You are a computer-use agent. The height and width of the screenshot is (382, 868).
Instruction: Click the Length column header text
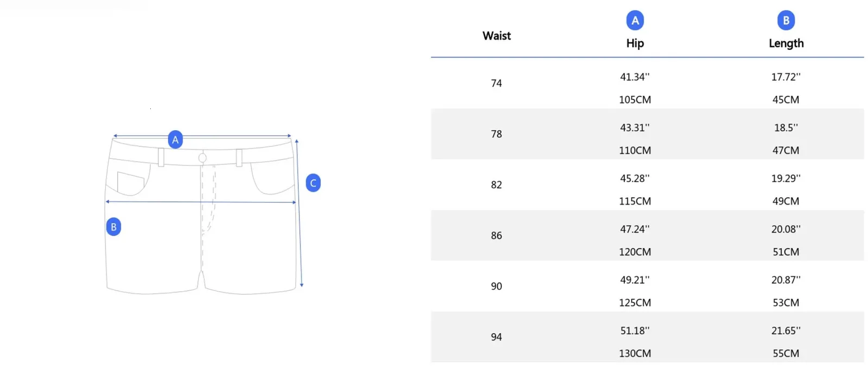pos(786,43)
